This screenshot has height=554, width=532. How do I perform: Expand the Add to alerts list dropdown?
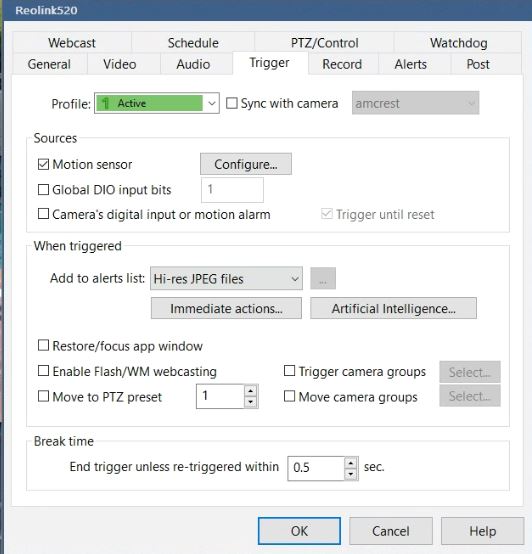point(226,278)
